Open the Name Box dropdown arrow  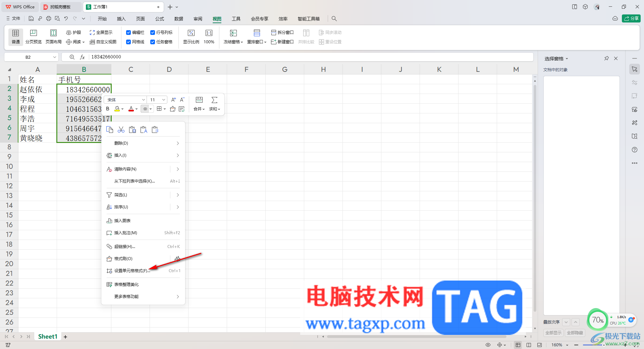coord(54,57)
